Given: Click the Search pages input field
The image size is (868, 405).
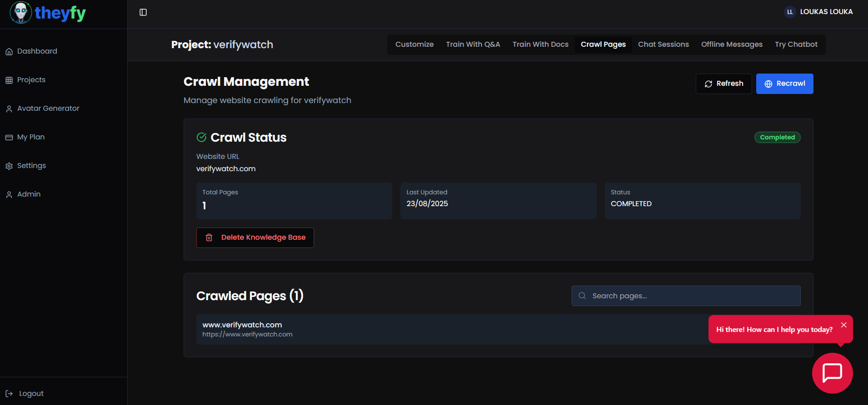Looking at the screenshot, I should tap(686, 296).
